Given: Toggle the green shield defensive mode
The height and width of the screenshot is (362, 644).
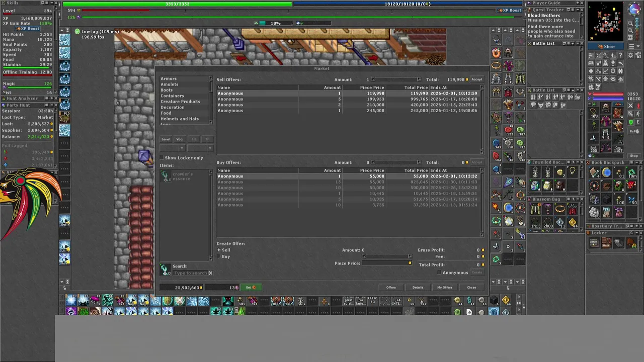Looking at the screenshot, I should coord(630,122).
